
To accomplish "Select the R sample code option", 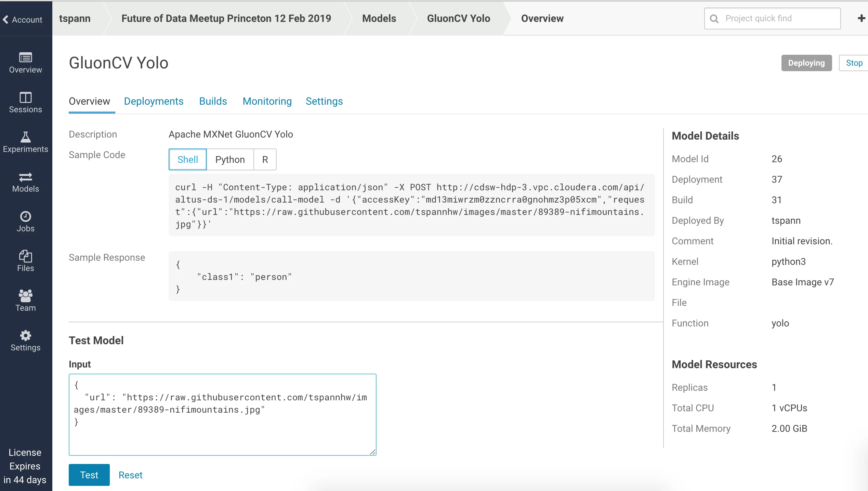I will pos(265,159).
